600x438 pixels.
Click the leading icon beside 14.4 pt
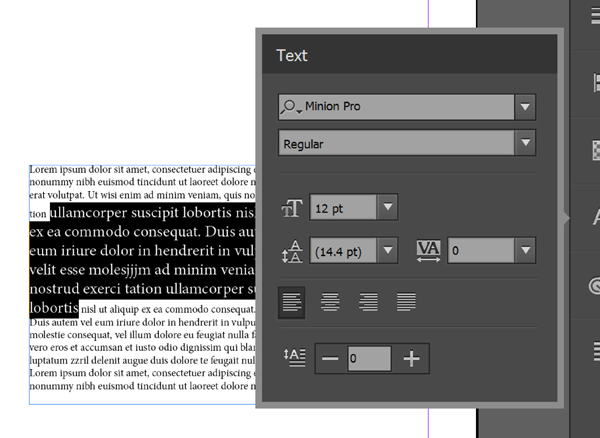click(x=292, y=251)
